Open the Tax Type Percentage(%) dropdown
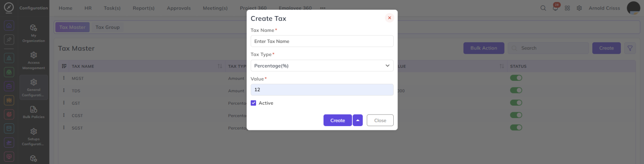Viewport: 644px width, 164px height. tap(322, 66)
